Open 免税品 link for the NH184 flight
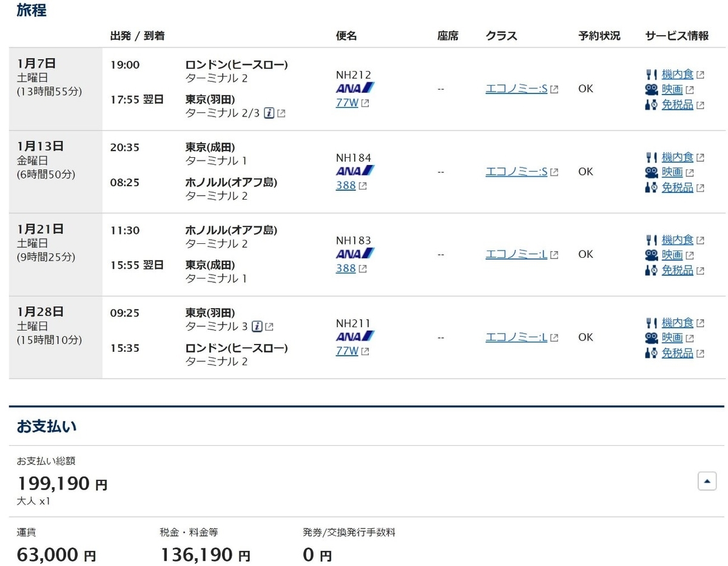This screenshot has height=566, width=728. tap(678, 187)
